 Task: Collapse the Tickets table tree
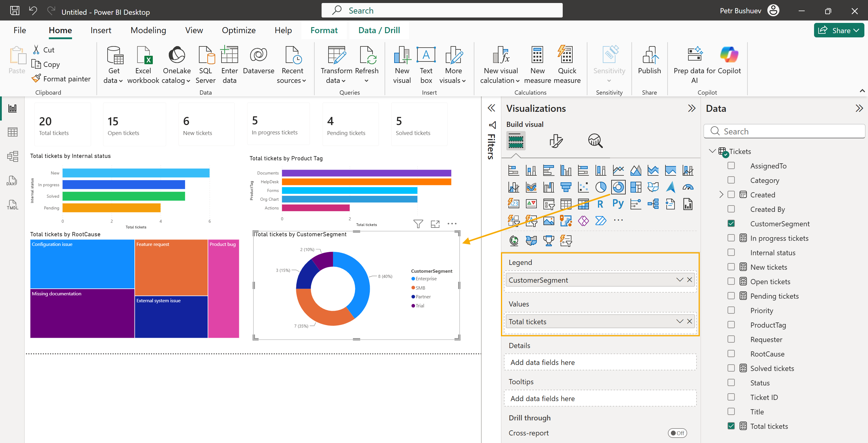[x=712, y=151]
